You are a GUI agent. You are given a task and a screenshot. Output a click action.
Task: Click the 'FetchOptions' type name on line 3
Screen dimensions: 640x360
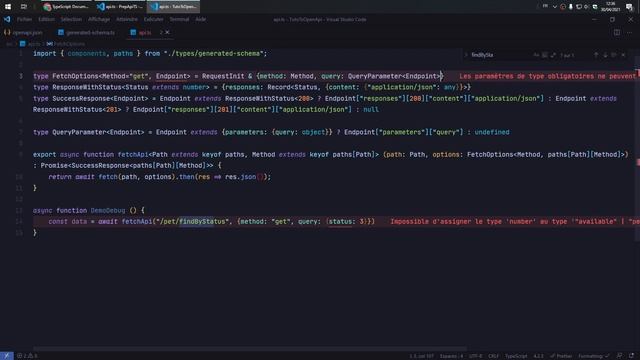tap(76, 76)
